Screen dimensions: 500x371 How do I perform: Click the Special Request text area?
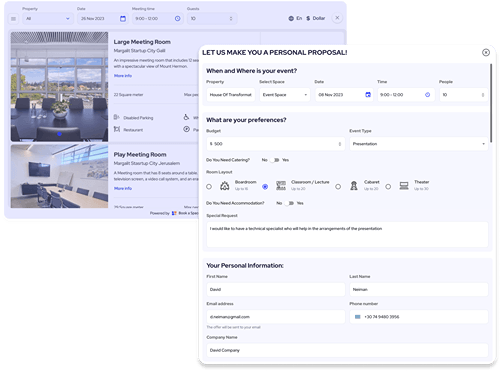coord(347,235)
